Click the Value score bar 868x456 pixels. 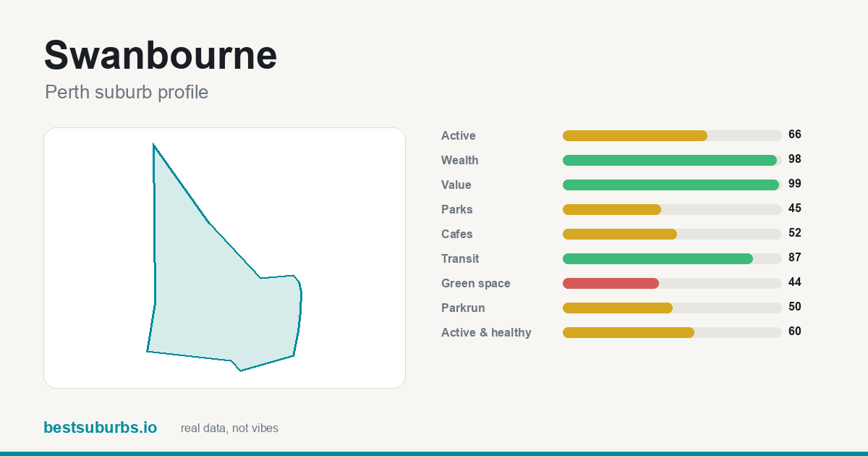(672, 185)
